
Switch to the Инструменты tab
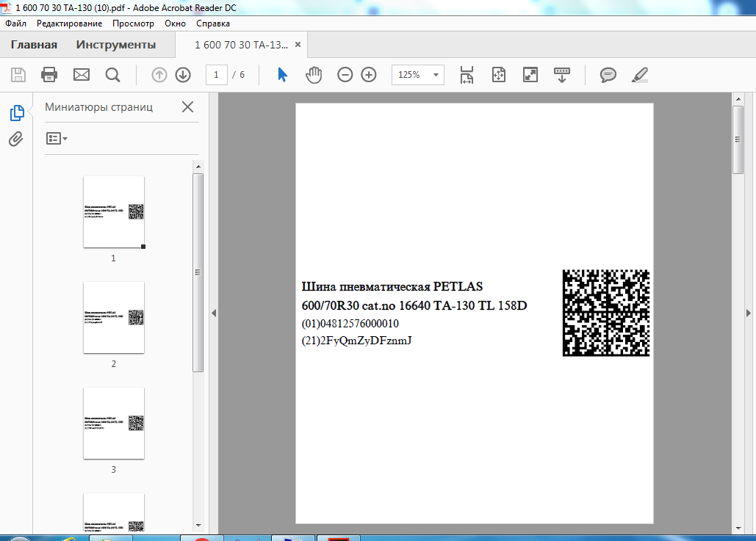pyautogui.click(x=116, y=45)
